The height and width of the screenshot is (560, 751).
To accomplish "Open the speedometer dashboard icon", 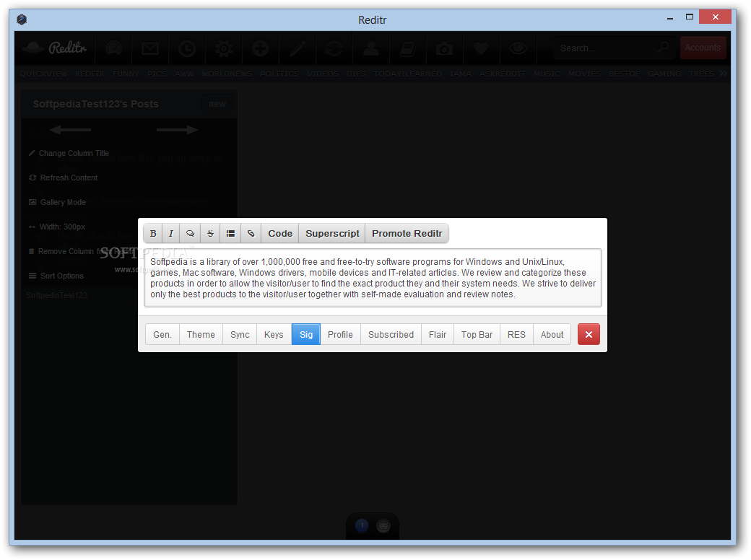I will 113,48.
